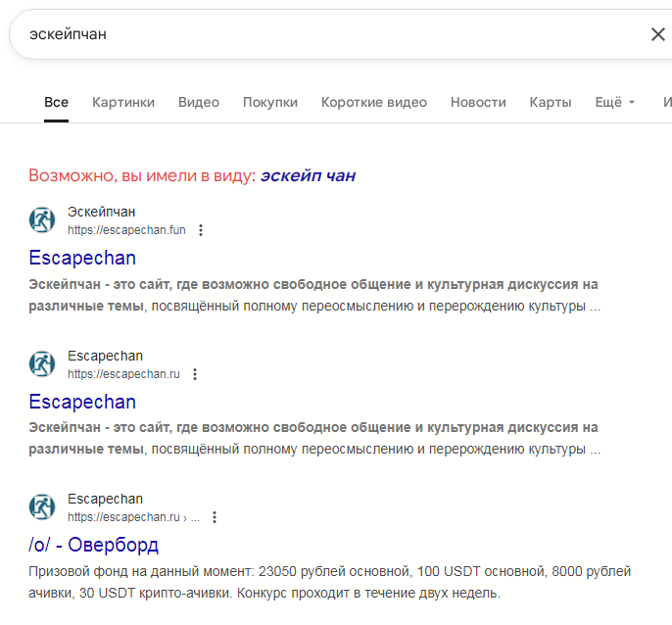Open three-dot menu next to escapechan.fun

201,230
